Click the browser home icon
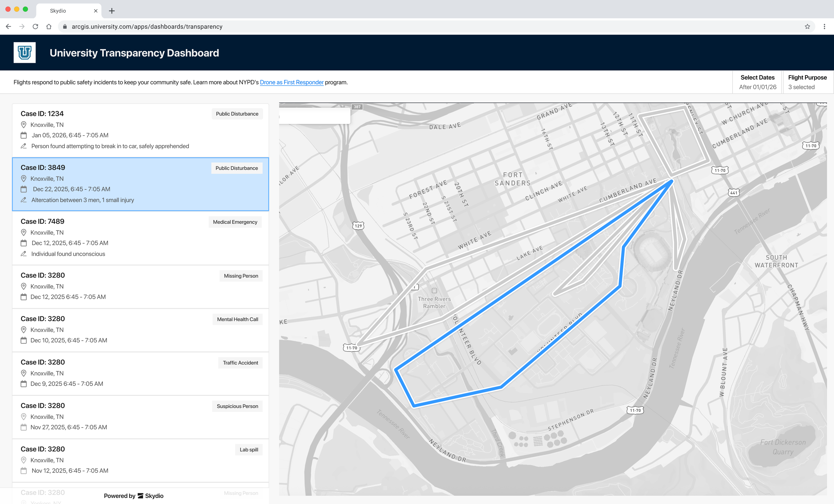 pos(49,26)
